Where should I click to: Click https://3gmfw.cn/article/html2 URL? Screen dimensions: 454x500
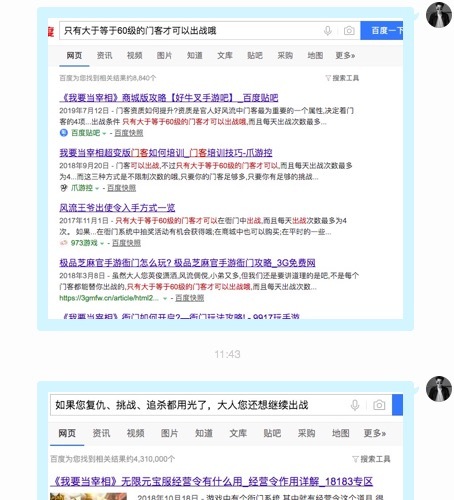click(109, 298)
